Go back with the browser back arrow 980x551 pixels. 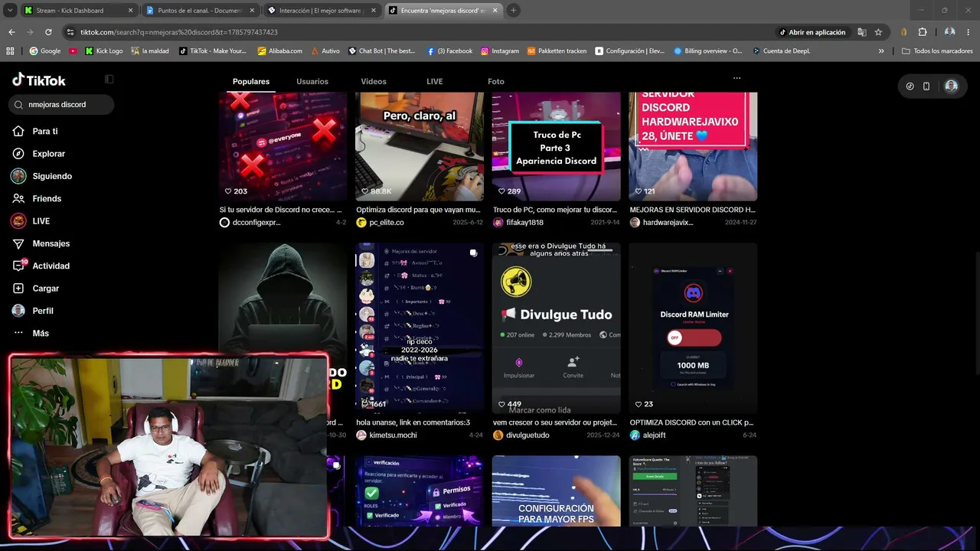coord(11,32)
